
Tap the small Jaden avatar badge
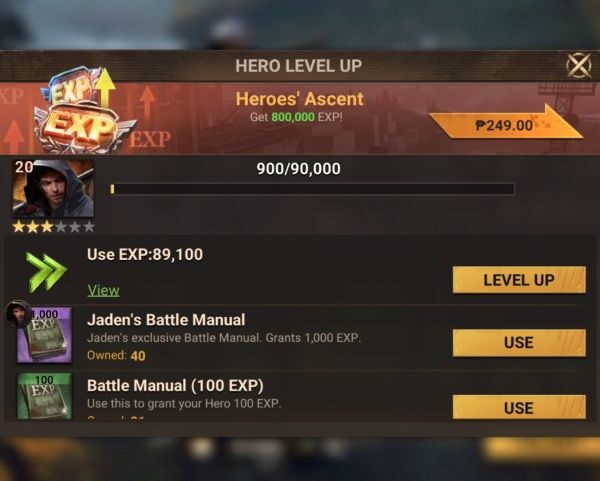(x=18, y=314)
